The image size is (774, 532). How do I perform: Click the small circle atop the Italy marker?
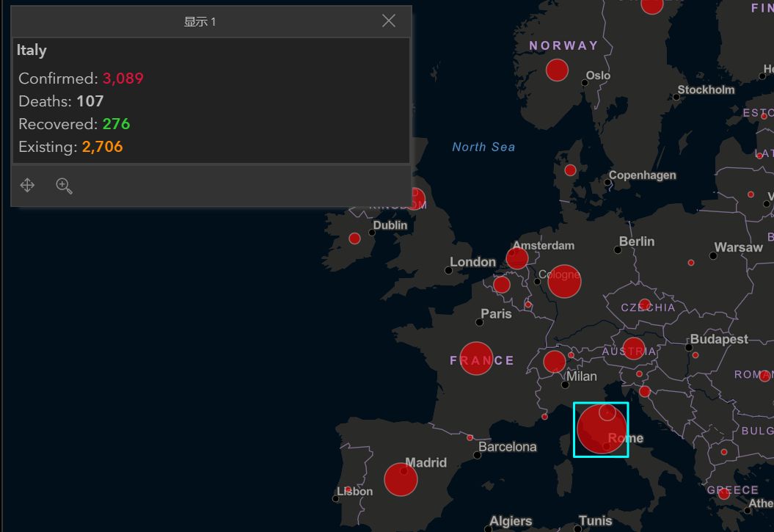point(607,412)
